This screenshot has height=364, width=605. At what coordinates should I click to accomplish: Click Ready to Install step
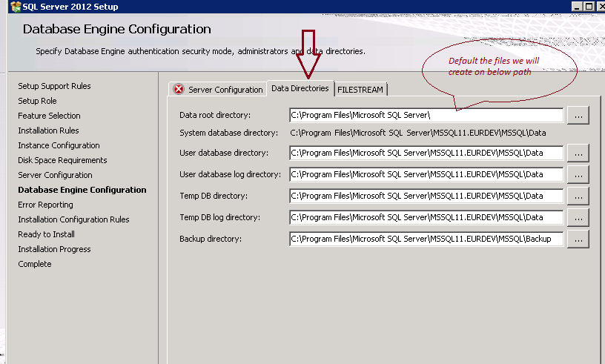tap(46, 234)
